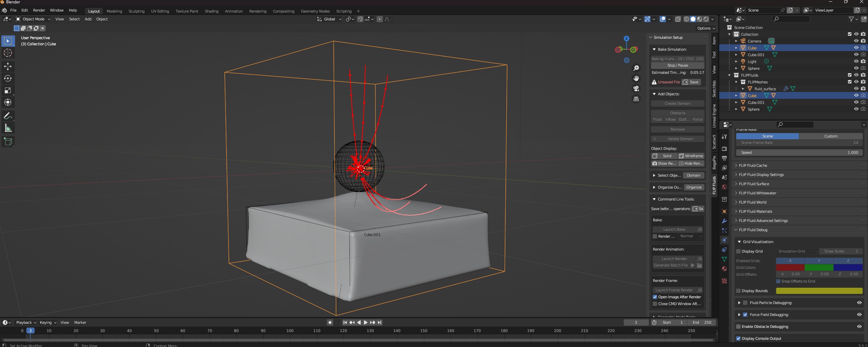868x347 pixels.
Task: Activate the Rotate tool
Action: 7,78
